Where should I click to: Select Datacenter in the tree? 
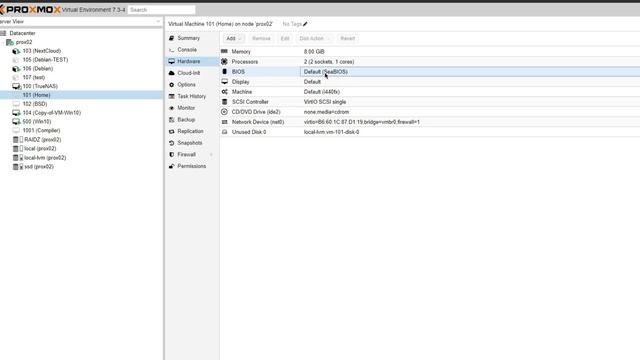[x=22, y=33]
